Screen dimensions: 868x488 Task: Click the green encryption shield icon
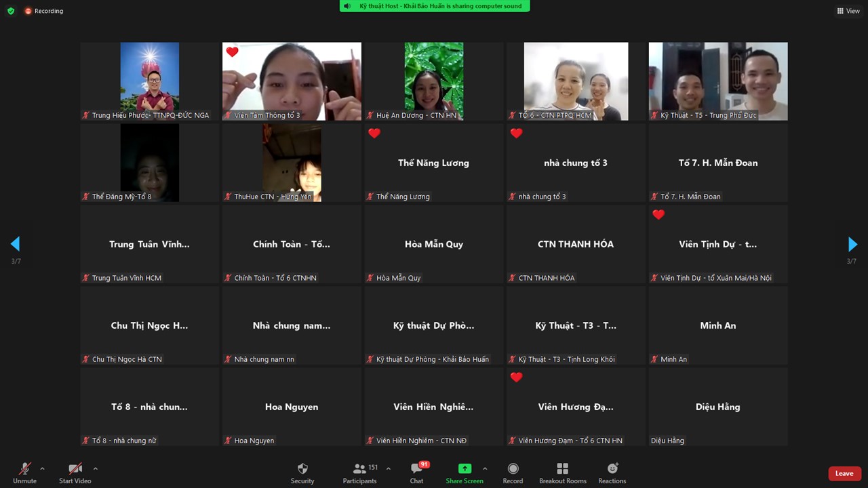11,11
